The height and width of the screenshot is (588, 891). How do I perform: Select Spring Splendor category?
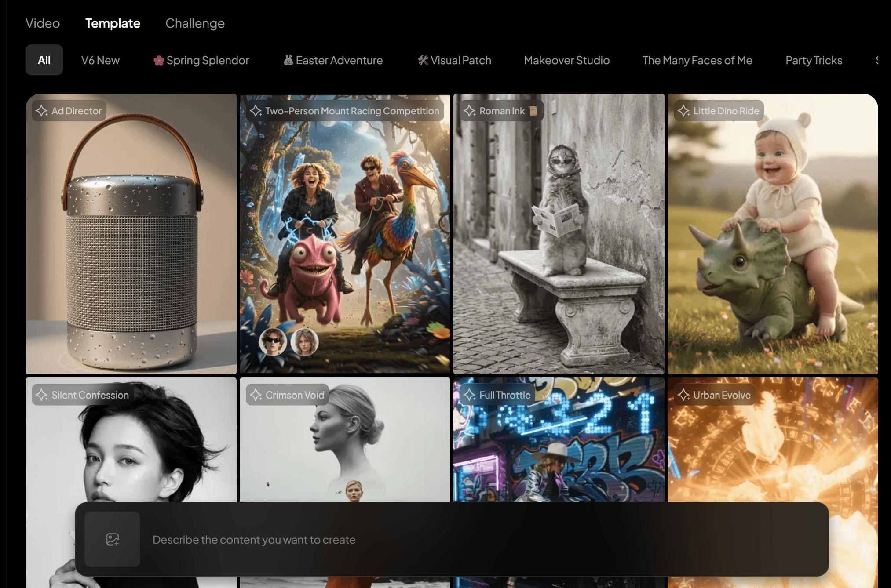click(201, 60)
